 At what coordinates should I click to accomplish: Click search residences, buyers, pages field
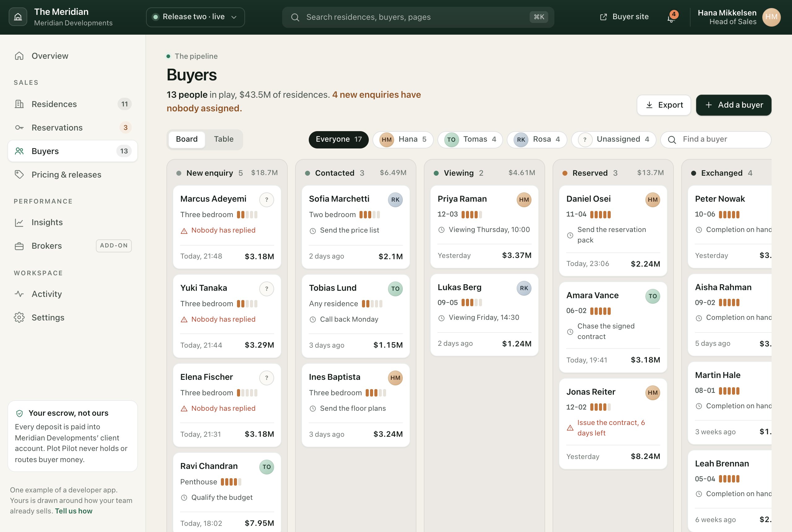coord(418,17)
